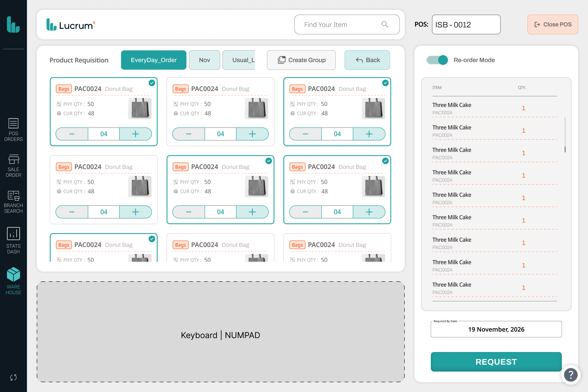Viewport: 588px width, 392px height.
Task: Uncheck the checkmark on the first row's third card
Action: point(385,83)
